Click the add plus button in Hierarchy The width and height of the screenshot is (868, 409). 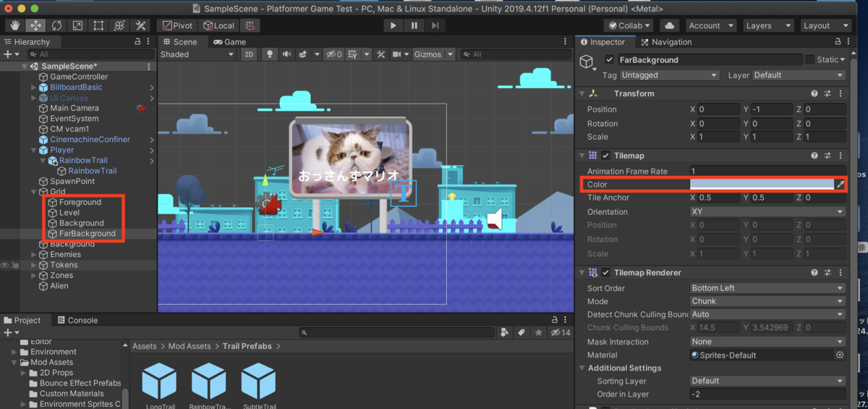(x=8, y=54)
